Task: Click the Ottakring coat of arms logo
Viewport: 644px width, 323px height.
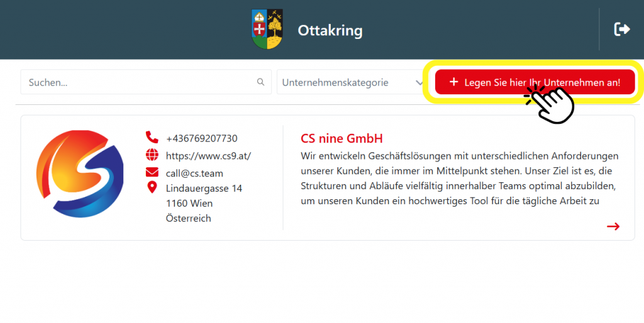Action: coord(267,30)
